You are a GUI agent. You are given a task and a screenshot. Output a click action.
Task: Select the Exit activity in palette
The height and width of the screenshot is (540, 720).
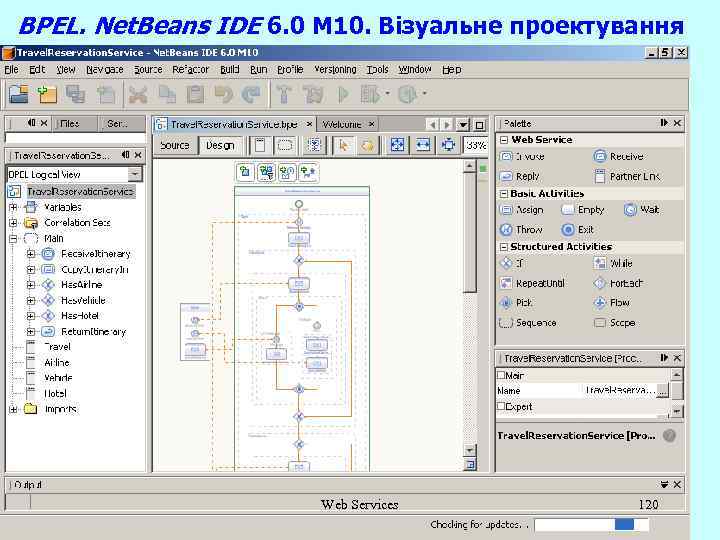coord(578,230)
